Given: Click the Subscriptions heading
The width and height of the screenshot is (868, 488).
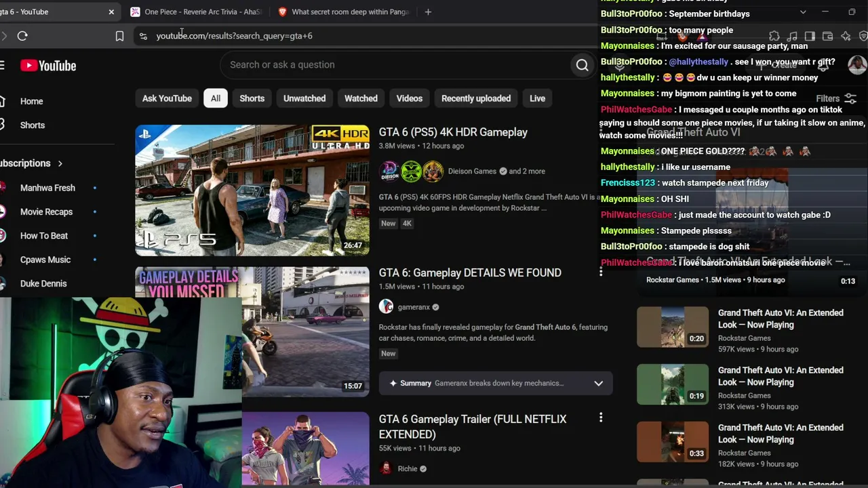Looking at the screenshot, I should (26, 163).
